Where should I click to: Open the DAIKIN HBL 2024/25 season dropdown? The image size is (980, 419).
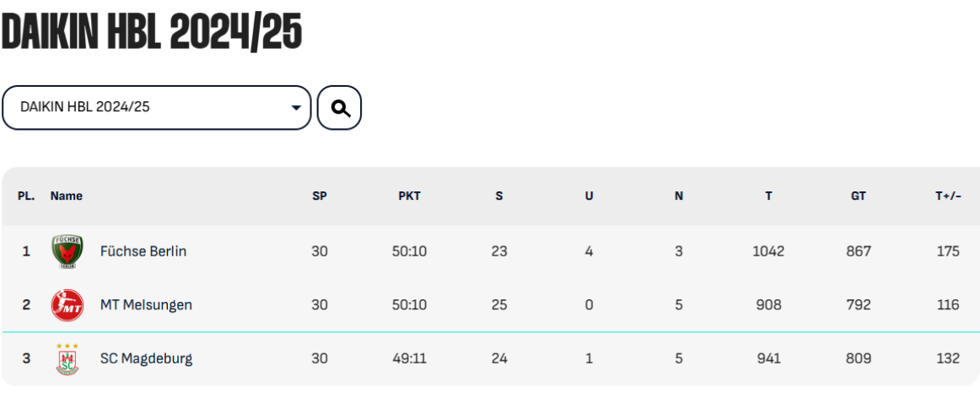click(x=156, y=107)
